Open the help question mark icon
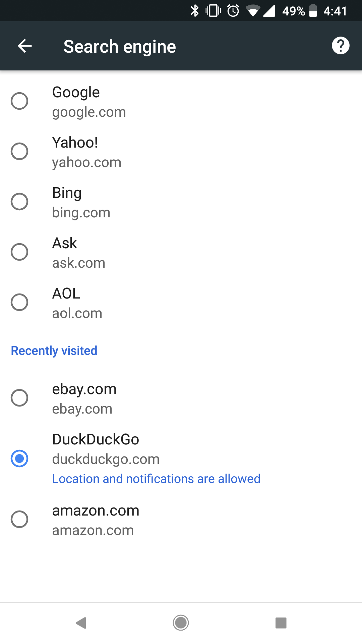This screenshot has width=362, height=644. [x=341, y=46]
